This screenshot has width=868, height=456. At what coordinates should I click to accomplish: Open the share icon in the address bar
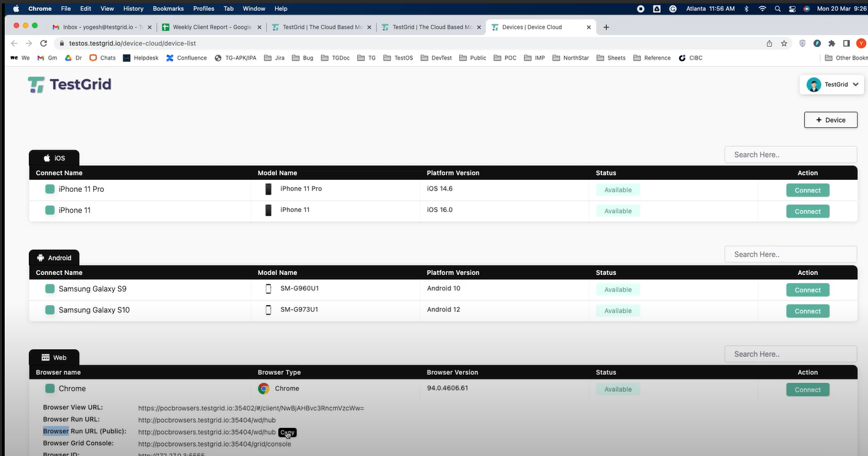point(769,43)
